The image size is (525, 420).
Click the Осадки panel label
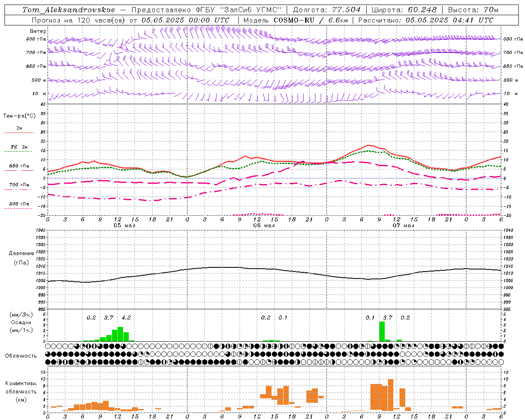point(21,322)
